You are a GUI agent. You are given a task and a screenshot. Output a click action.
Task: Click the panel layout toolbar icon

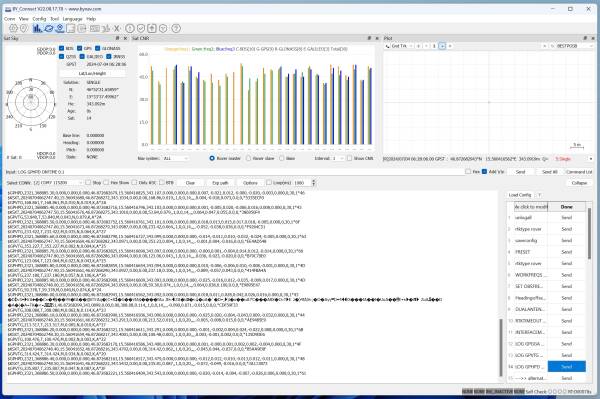(x=71, y=28)
